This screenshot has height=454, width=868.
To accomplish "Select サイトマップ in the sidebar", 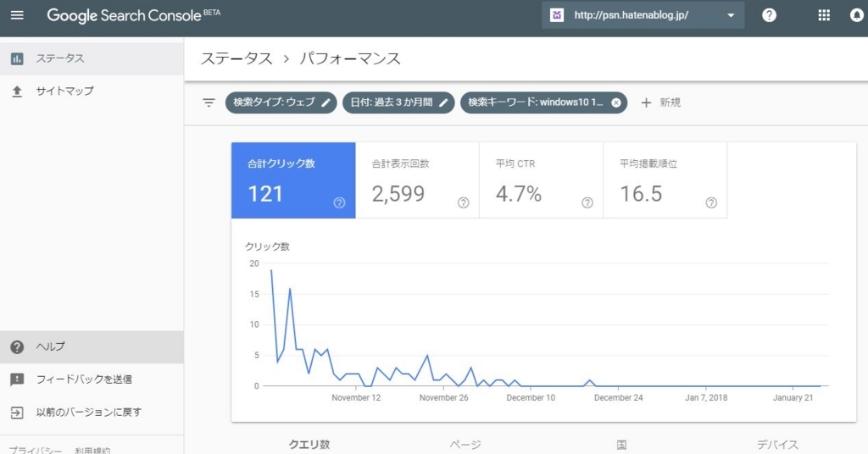I will (x=92, y=91).
